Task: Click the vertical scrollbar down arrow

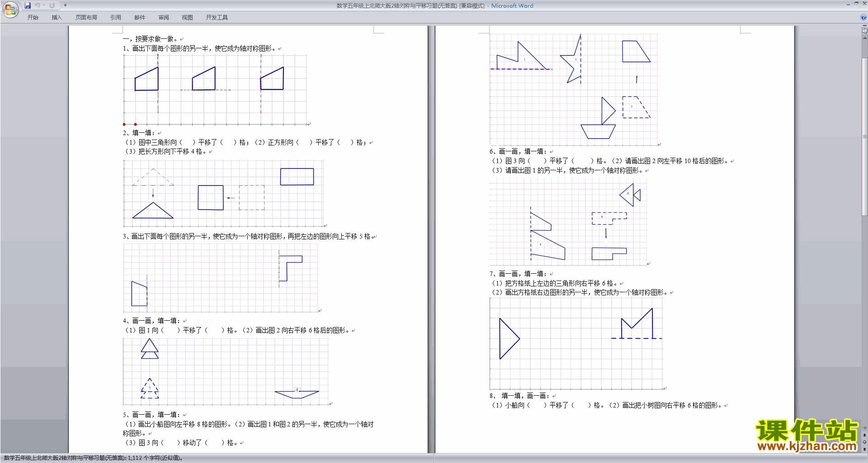Action: [x=865, y=428]
